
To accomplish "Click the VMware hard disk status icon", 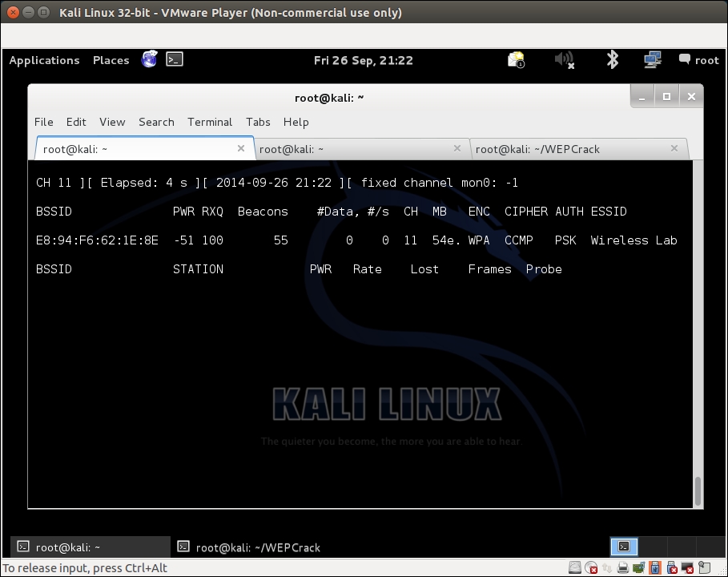I will pos(575,567).
